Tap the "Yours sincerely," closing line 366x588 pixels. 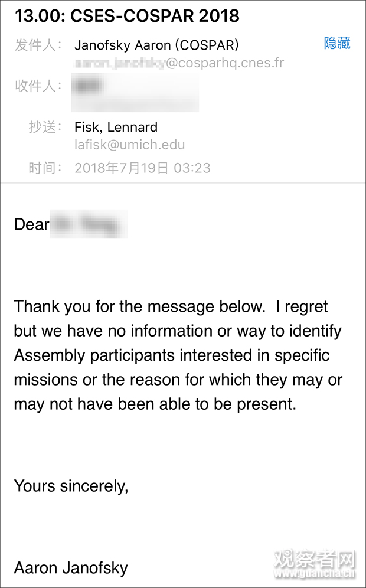(x=71, y=486)
